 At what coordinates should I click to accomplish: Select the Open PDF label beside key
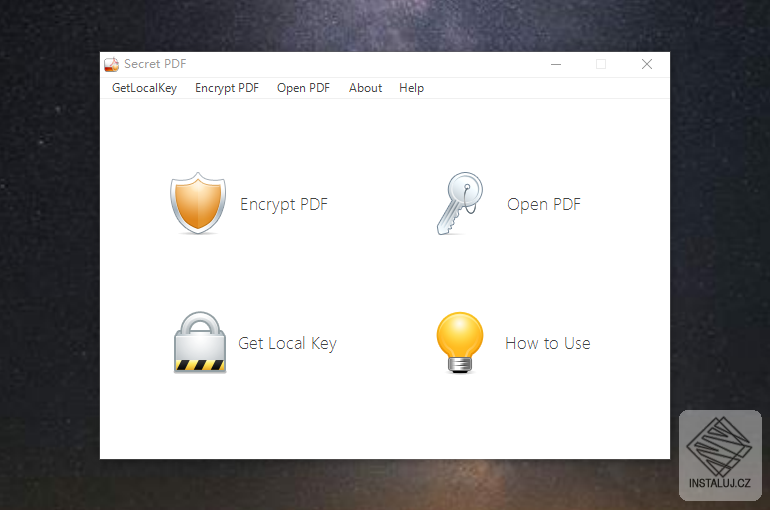[544, 204]
